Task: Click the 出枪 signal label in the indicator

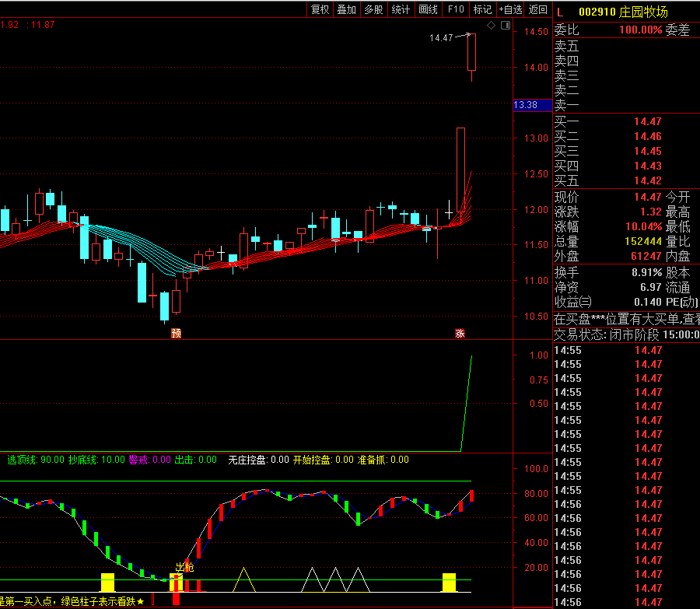Action: click(x=184, y=567)
